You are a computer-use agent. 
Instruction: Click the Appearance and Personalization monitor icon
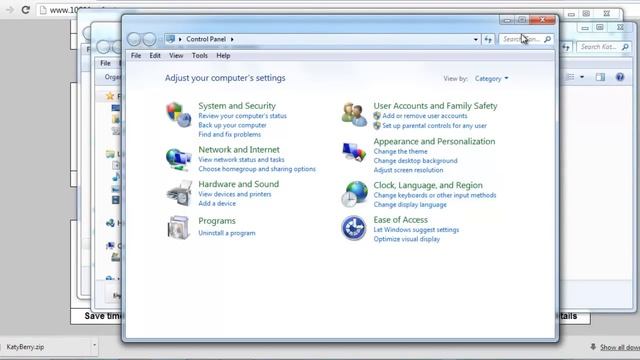354,152
